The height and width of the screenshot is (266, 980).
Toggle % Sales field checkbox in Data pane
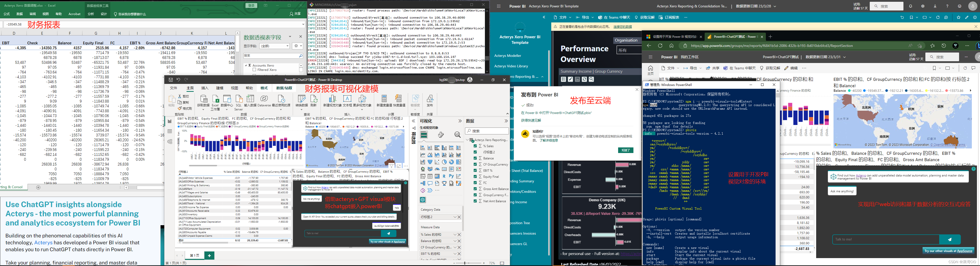coord(475,146)
